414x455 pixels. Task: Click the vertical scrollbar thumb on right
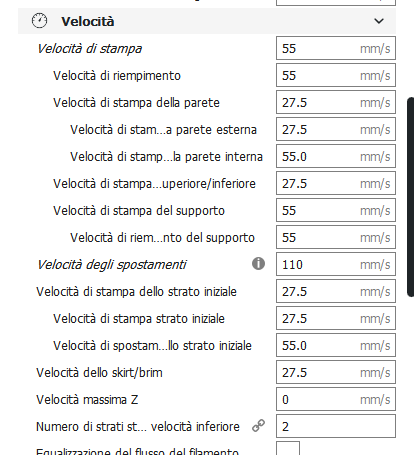(x=411, y=197)
